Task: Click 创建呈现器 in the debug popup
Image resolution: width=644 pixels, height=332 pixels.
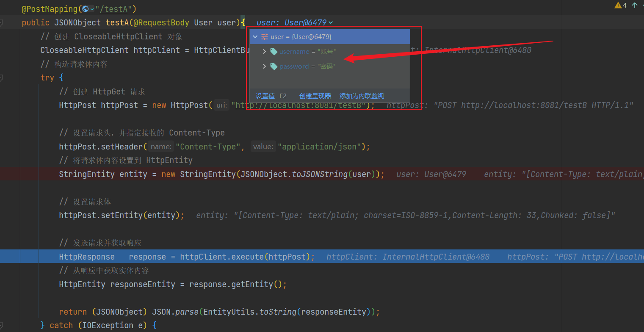Action: point(315,96)
